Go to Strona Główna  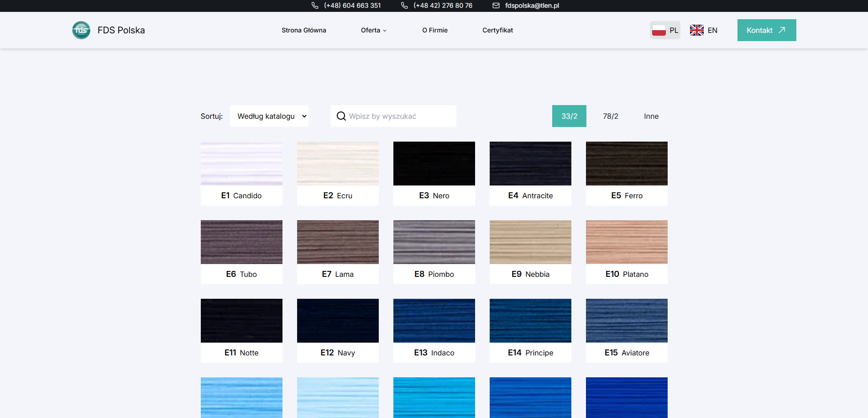click(x=304, y=30)
